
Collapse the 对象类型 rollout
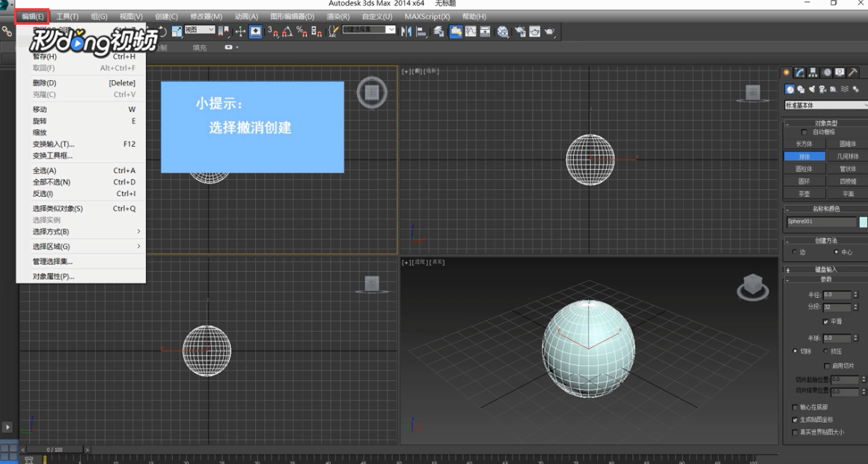click(x=825, y=123)
